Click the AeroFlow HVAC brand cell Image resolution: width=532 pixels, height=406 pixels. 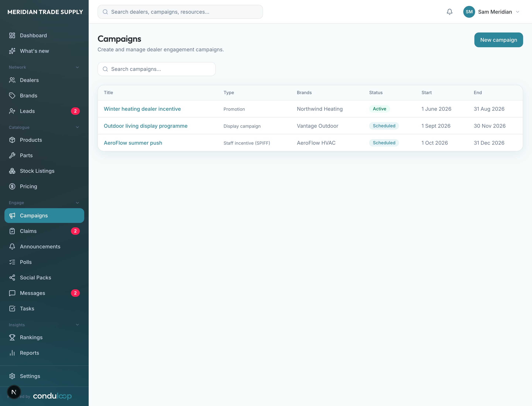pyautogui.click(x=316, y=143)
